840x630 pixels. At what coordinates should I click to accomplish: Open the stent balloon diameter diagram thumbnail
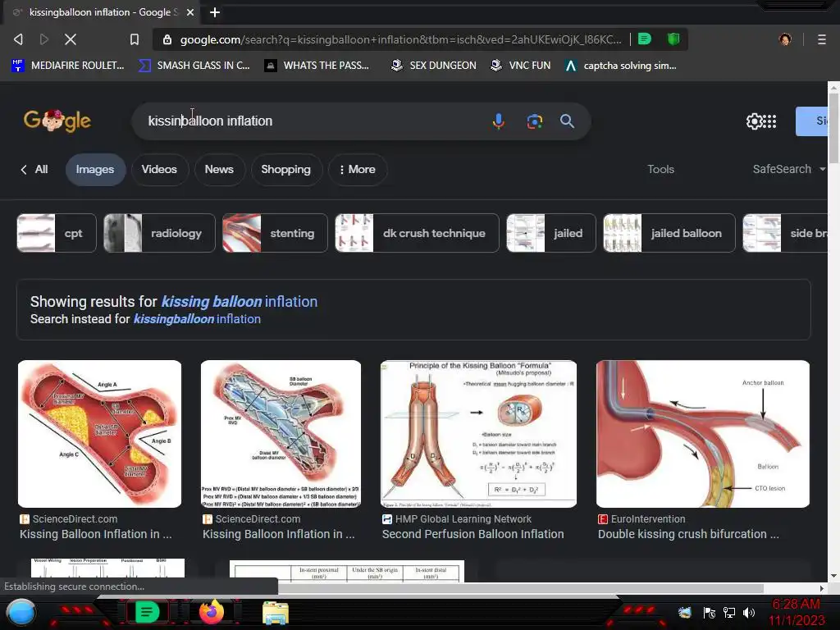[281, 434]
